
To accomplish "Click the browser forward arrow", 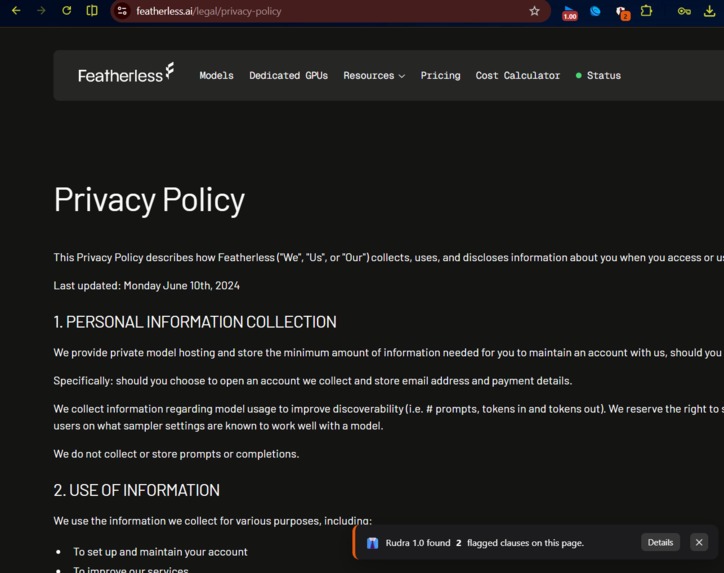I will pyautogui.click(x=41, y=11).
